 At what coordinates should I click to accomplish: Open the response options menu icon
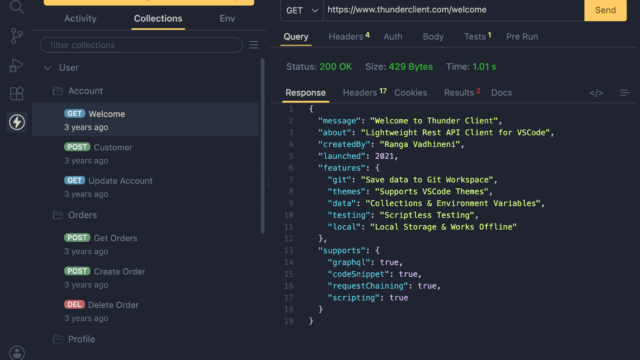point(624,93)
